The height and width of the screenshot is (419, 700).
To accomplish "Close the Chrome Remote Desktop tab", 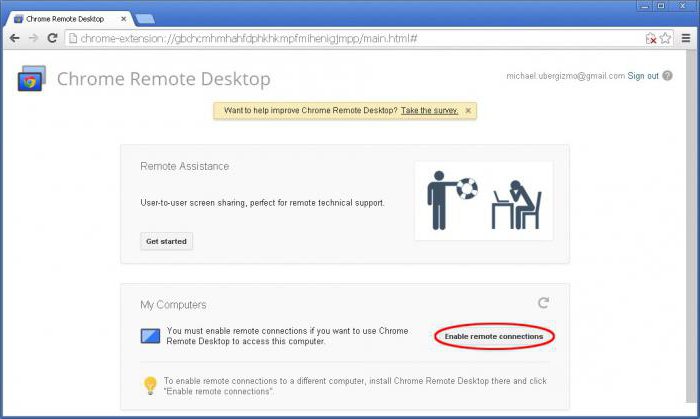I will pos(124,19).
